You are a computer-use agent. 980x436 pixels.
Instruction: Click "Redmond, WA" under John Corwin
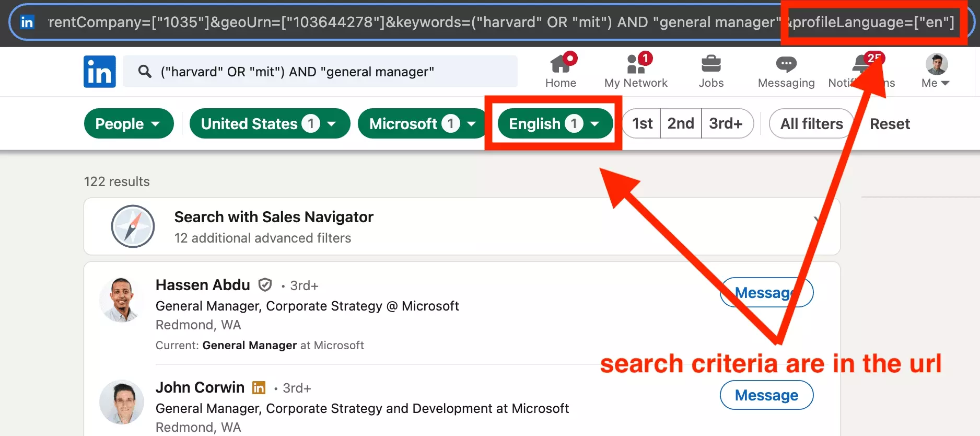coord(199,427)
